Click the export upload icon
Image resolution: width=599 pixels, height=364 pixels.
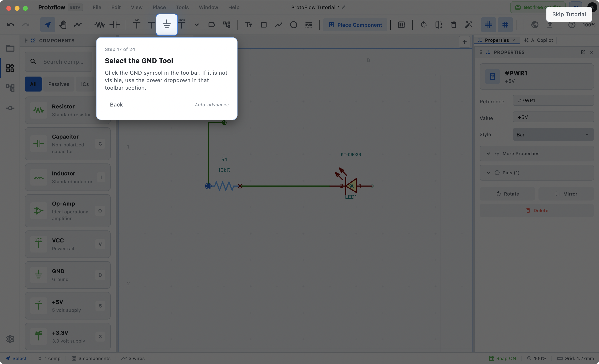550,25
